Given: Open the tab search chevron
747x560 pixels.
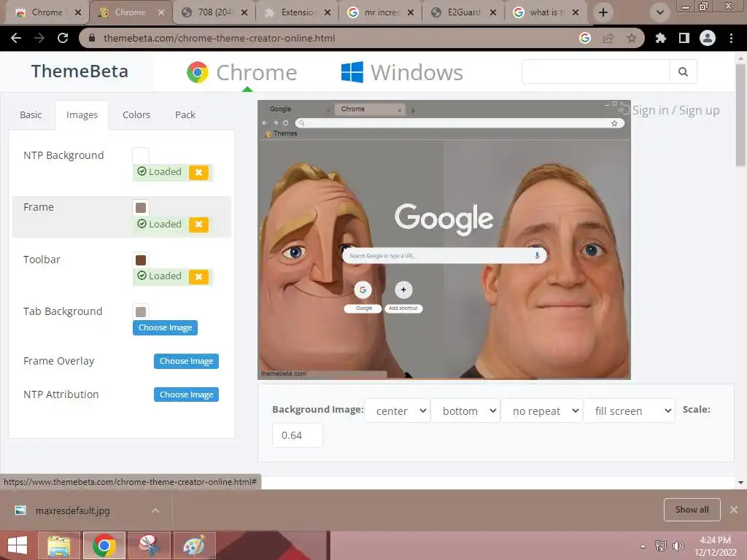Looking at the screenshot, I should click(659, 12).
